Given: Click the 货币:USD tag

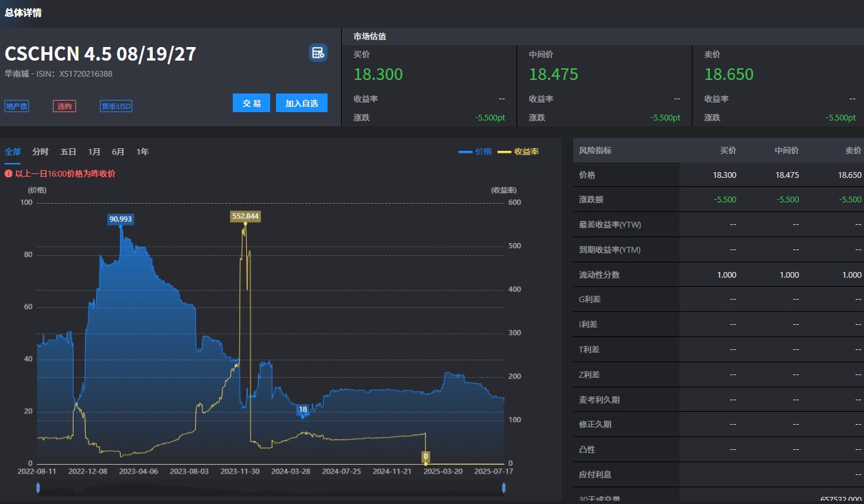Looking at the screenshot, I should (x=116, y=106).
